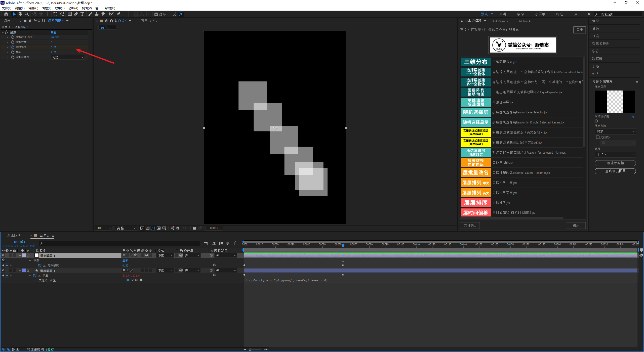Click the 阿尔法扩展 slider handle

596,121
